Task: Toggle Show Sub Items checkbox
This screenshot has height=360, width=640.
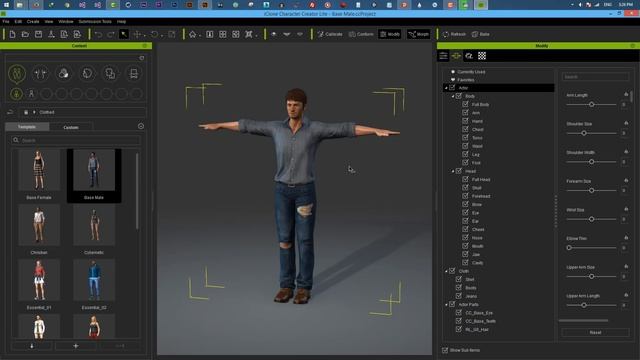Action: click(445, 350)
